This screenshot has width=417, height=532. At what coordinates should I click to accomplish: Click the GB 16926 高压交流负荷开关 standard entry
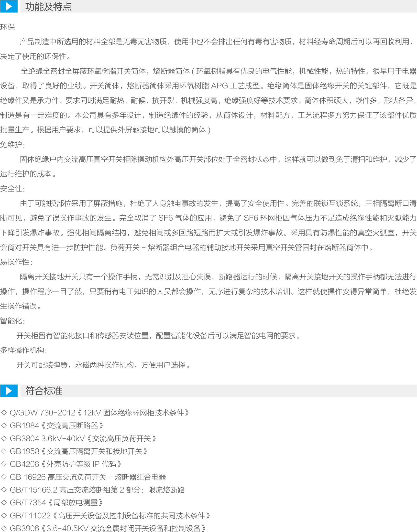tap(88, 477)
